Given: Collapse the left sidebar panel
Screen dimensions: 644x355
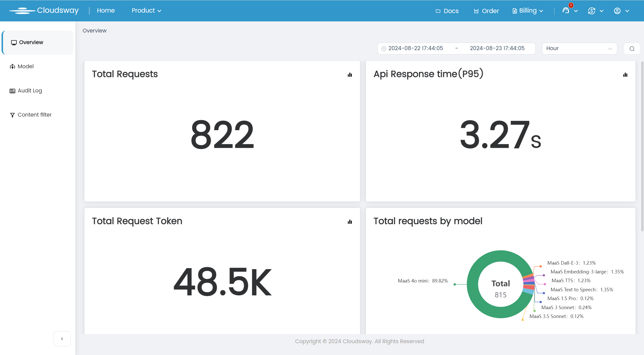Looking at the screenshot, I should coord(62,339).
